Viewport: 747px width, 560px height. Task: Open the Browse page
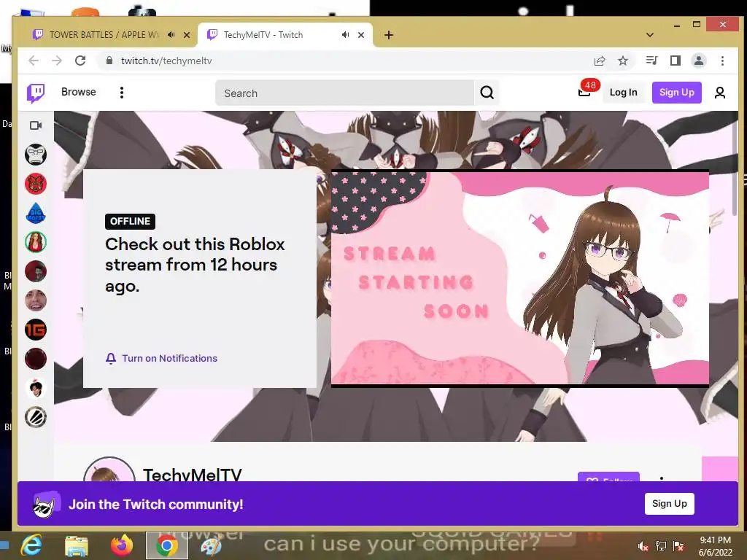79,92
